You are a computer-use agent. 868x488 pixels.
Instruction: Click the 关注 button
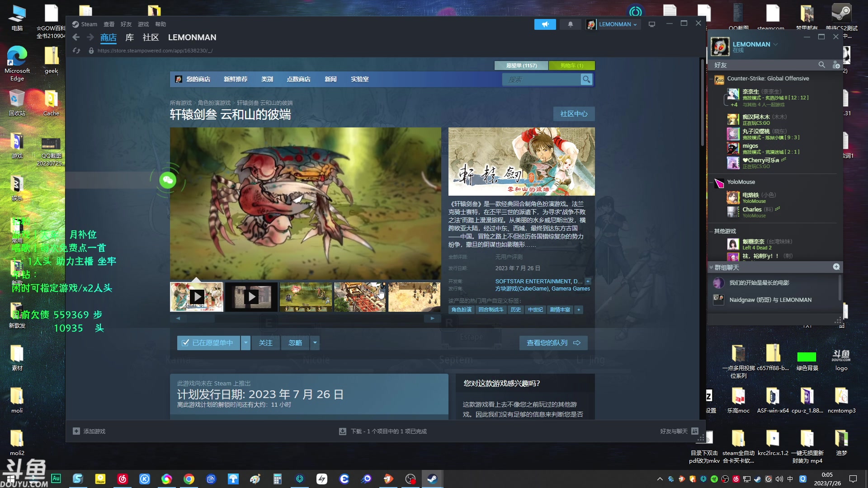click(266, 343)
